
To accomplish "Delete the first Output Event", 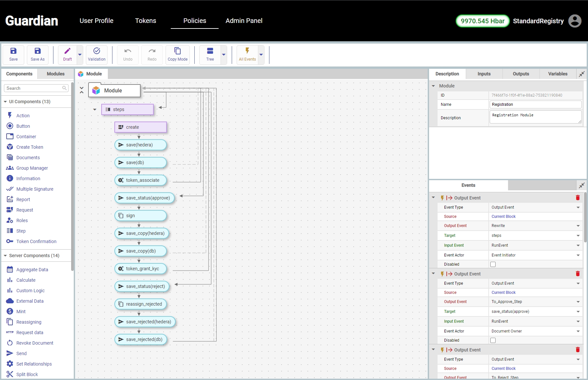I will pos(578,198).
